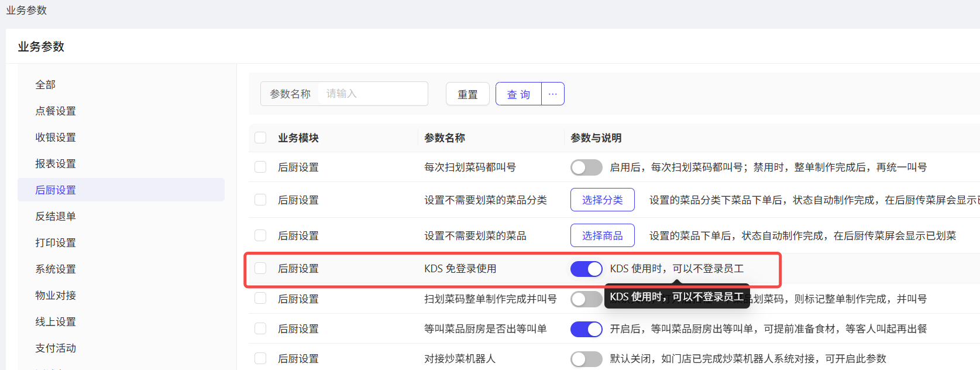Image resolution: width=980 pixels, height=370 pixels.
Task: Check the KDS 免登录使用 row checkbox
Action: click(x=260, y=269)
